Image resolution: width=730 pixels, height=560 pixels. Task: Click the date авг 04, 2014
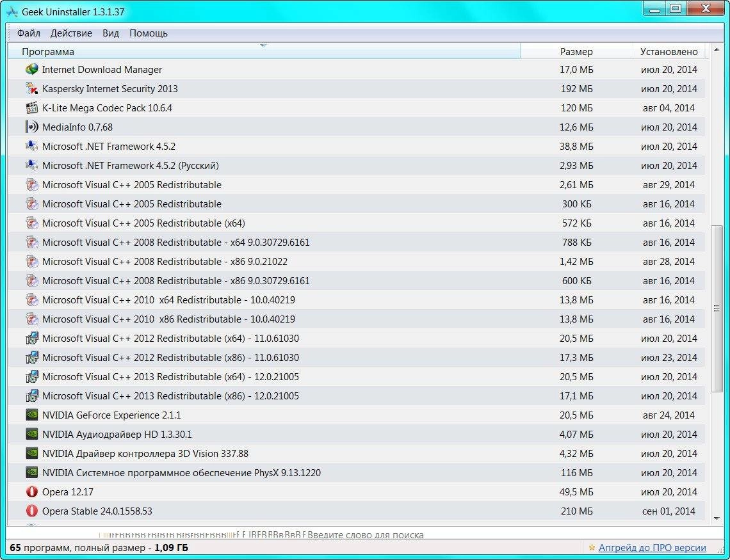click(x=669, y=108)
